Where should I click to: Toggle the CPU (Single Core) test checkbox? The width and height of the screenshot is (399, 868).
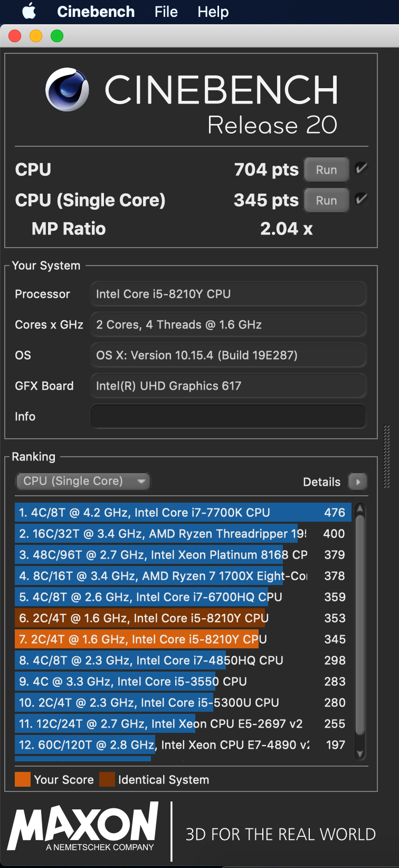(x=362, y=199)
